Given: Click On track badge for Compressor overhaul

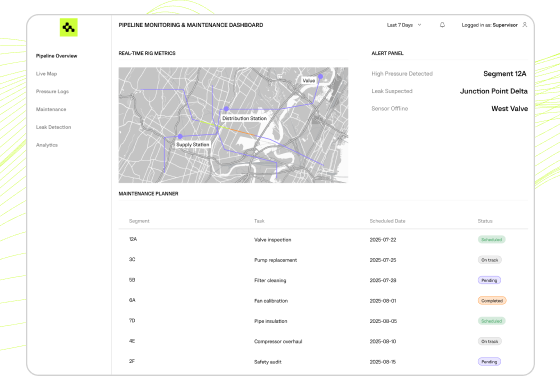Looking at the screenshot, I should 490,341.
